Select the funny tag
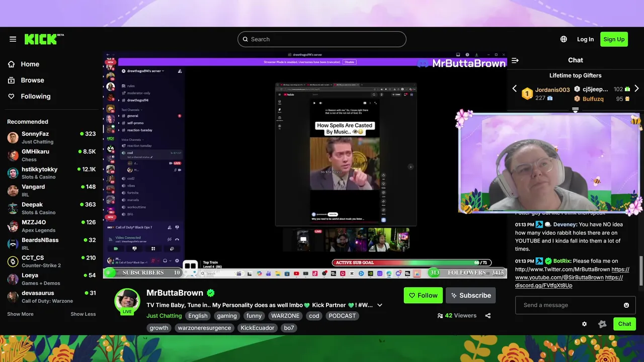Image resolution: width=644 pixels, height=362 pixels. pos(254,316)
